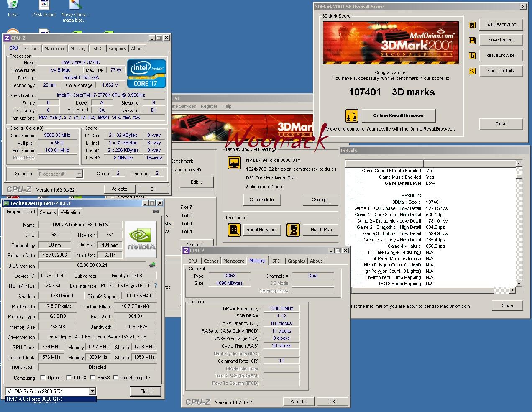532x412 pixels.
Task: Enable the CUDA checkbox in GPU-Z
Action: (69, 378)
